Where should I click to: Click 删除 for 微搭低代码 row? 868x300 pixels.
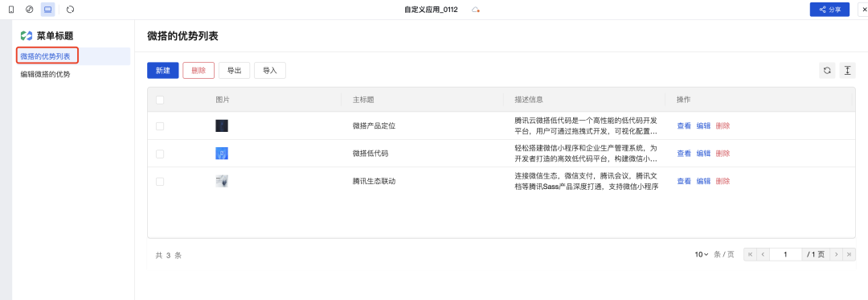click(x=723, y=154)
